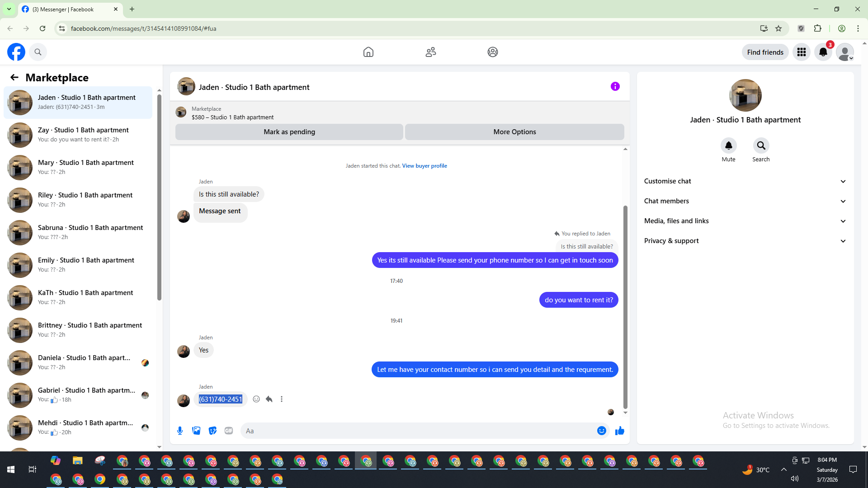Select Brittney's apartment conversation
The image size is (868, 488).
click(x=78, y=330)
